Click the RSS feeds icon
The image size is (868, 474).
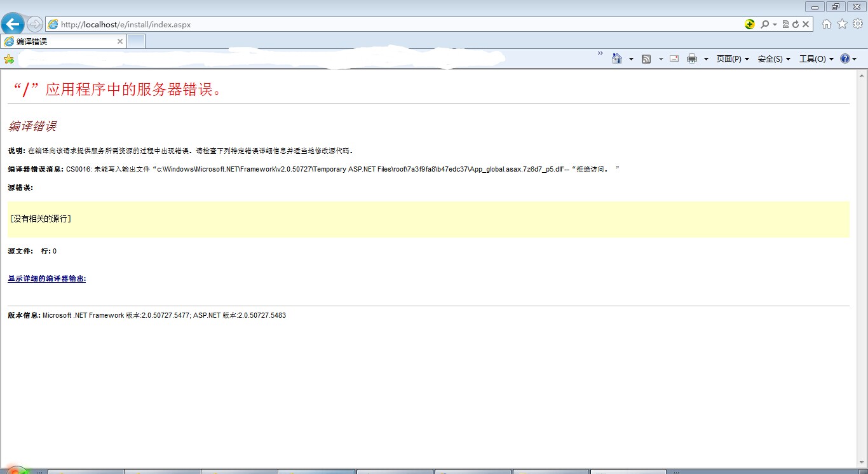[646, 58]
